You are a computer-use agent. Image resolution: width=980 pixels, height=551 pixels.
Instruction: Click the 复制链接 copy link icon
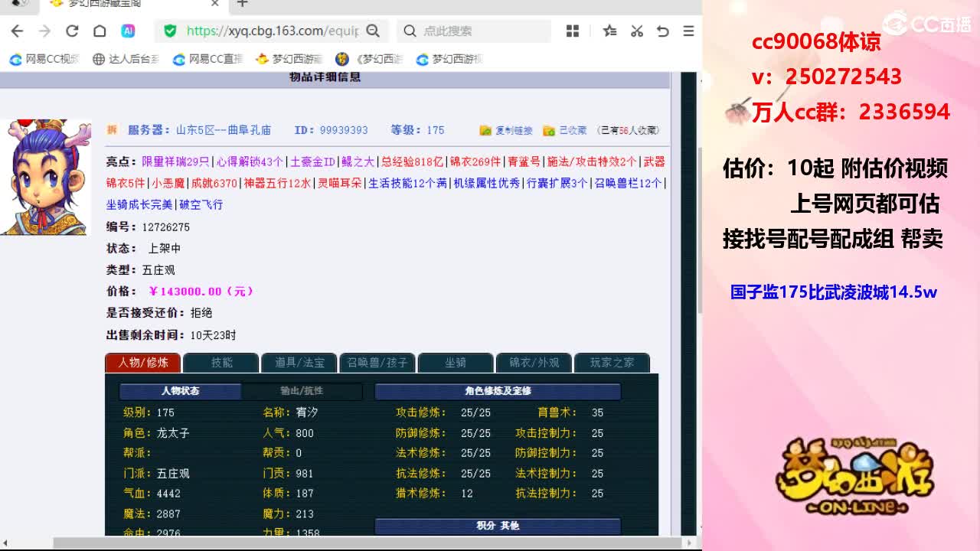485,131
